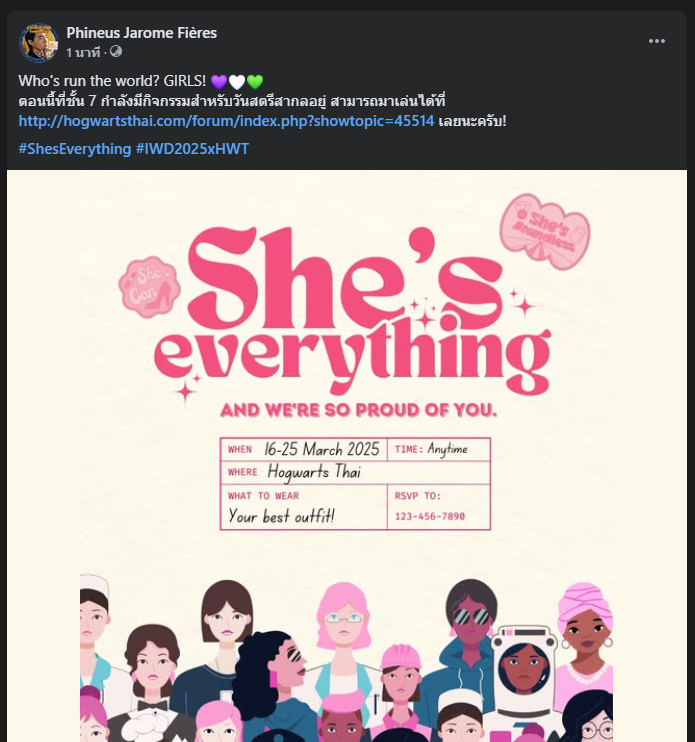Click the white heart emoji

coord(237,81)
